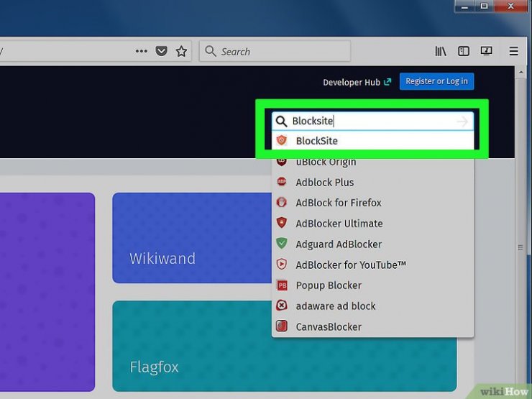This screenshot has width=532, height=399.
Task: Click the CanvasBlocker icon
Action: (x=282, y=326)
